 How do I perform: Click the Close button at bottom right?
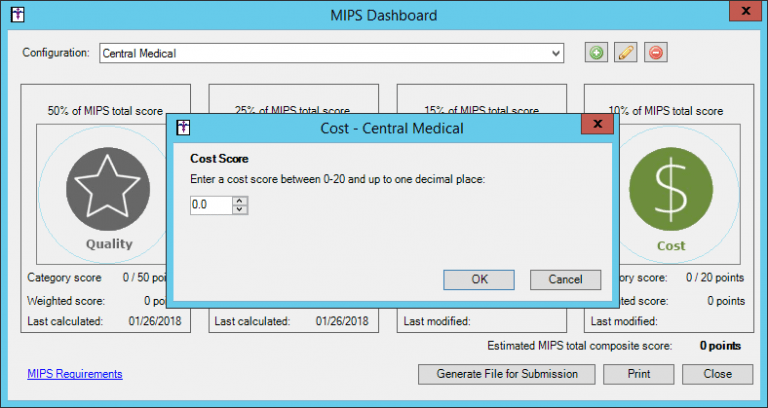(x=717, y=374)
